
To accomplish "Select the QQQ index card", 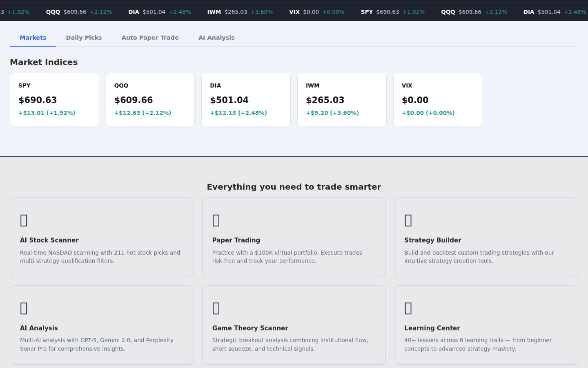I will pyautogui.click(x=150, y=99).
